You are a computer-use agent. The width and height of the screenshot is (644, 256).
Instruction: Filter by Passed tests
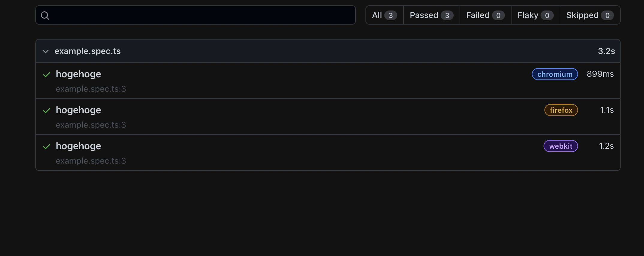pos(431,15)
